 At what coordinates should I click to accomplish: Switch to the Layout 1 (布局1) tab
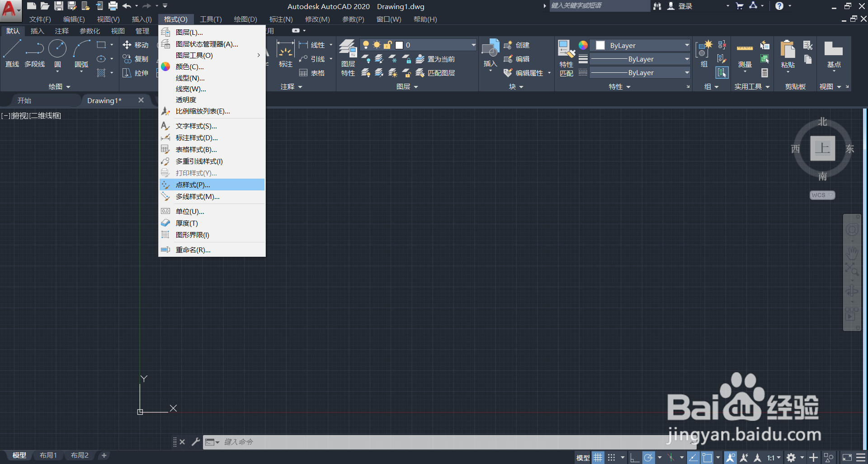(x=48, y=455)
